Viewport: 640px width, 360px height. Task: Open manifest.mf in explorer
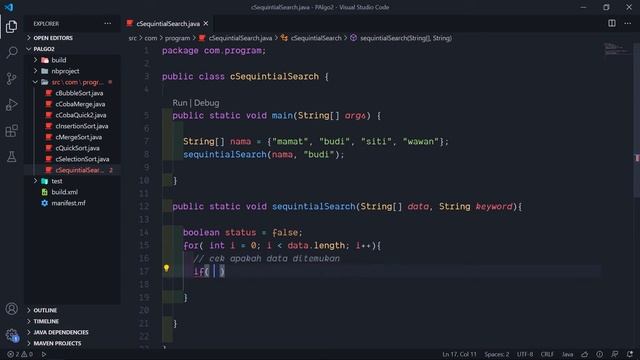click(72, 203)
